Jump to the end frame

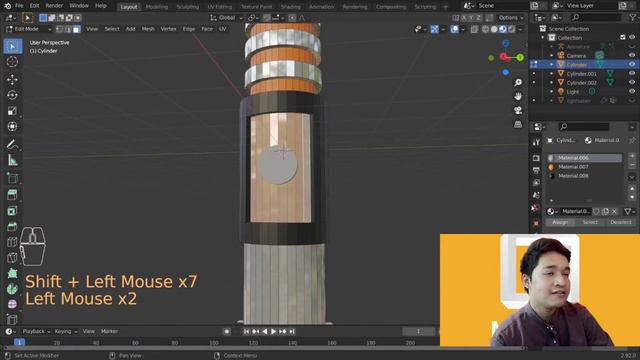[x=292, y=331]
